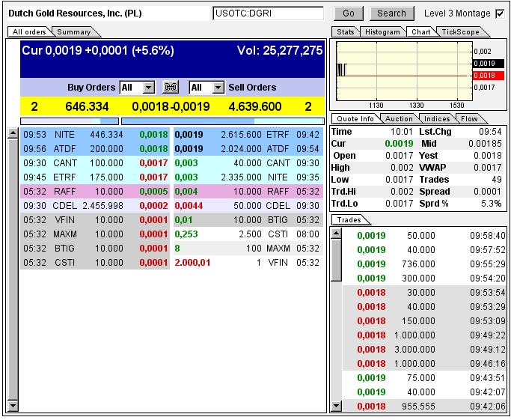This screenshot has height=420, width=511.
Task: Click the order book scroll down arrow
Action: 12,406
